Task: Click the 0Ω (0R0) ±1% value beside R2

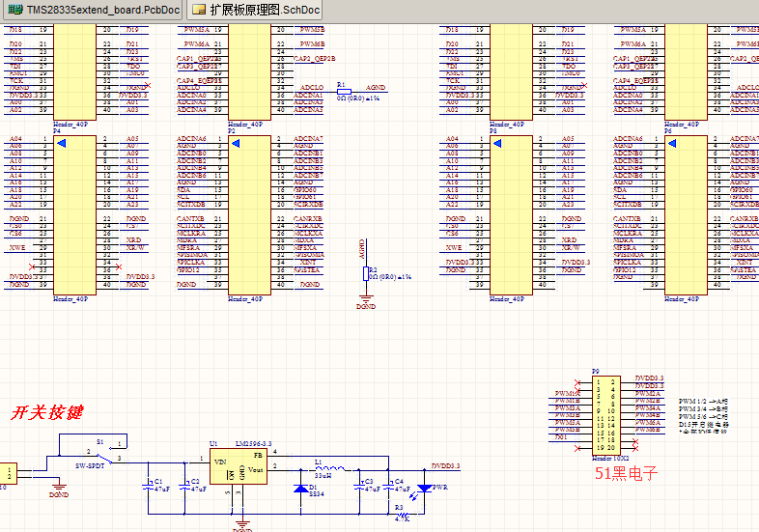Action: click(390, 277)
